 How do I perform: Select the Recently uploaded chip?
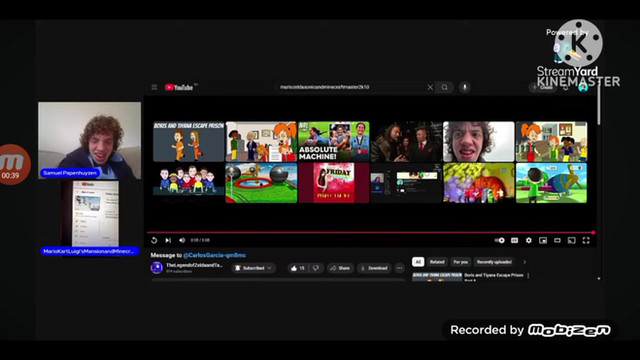tap(494, 262)
